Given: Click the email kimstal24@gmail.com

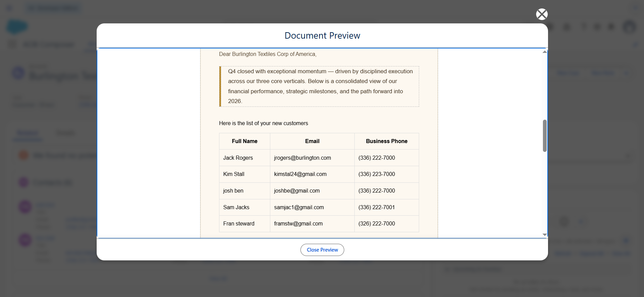Looking at the screenshot, I should 300,174.
